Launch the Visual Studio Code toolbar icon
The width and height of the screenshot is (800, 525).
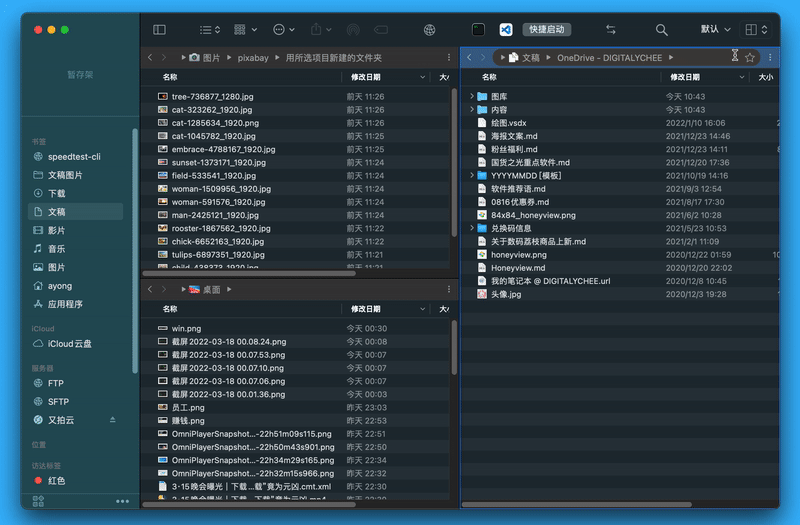[x=506, y=30]
